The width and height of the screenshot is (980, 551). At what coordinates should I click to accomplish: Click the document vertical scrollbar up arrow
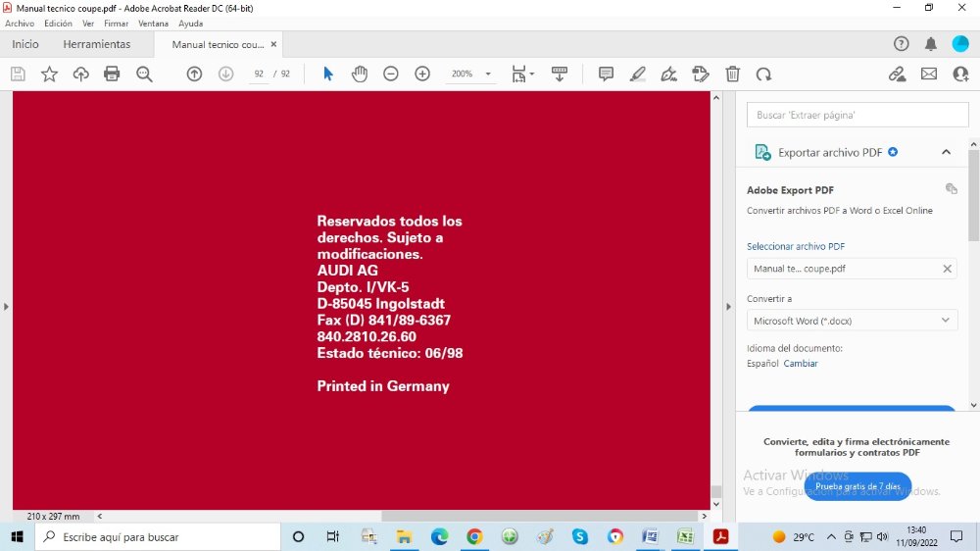point(716,98)
